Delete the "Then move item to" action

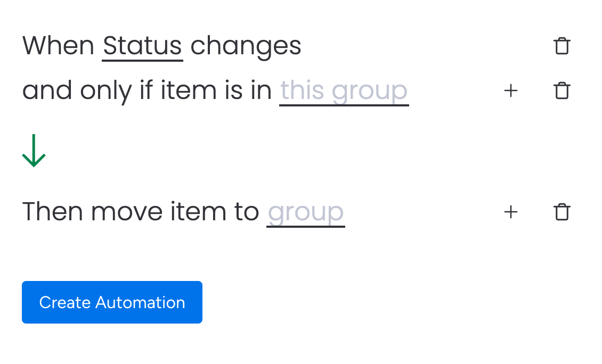point(562,212)
